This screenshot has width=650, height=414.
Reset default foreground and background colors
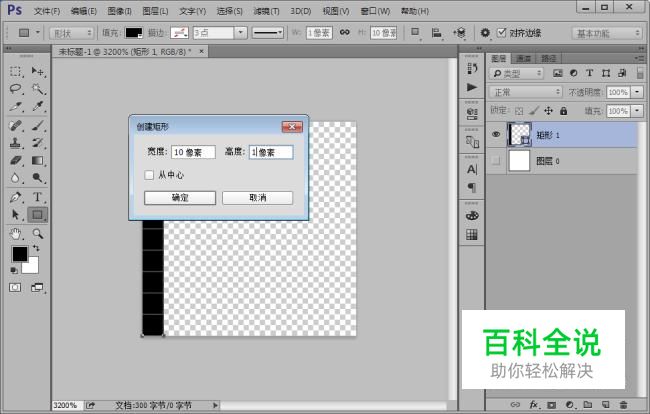[x=14, y=270]
